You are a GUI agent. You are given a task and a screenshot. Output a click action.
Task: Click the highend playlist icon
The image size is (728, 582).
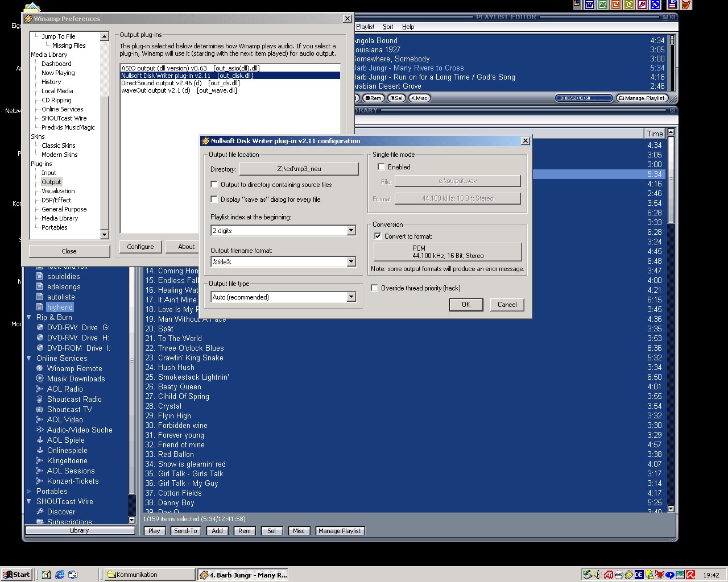pos(40,307)
